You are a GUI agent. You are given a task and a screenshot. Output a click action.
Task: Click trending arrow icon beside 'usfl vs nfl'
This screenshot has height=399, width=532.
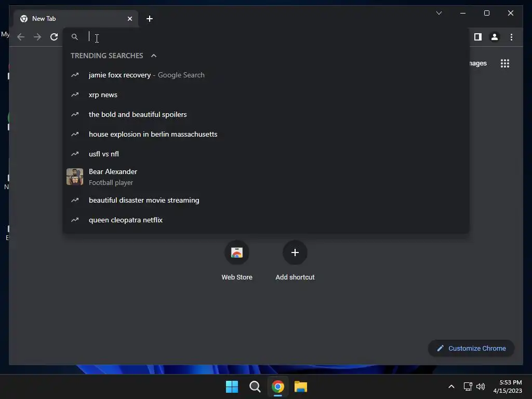coord(75,154)
